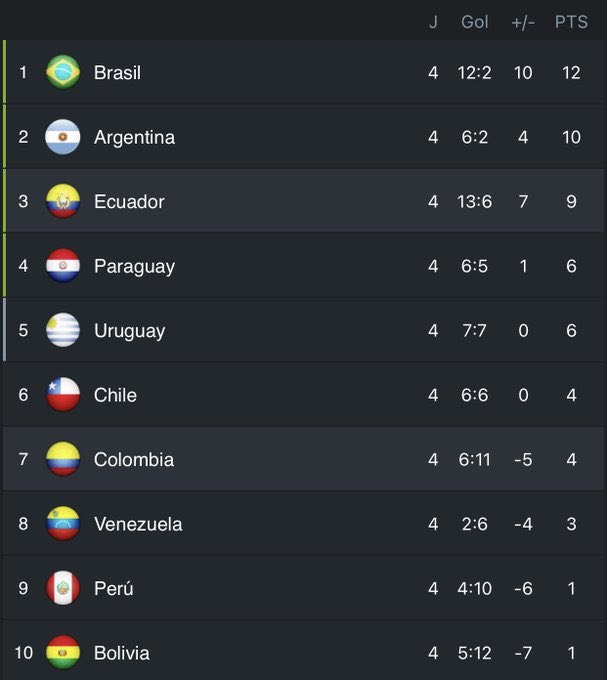Viewport: 607px width, 680px height.
Task: Open the Brasil team name link
Action: [117, 73]
